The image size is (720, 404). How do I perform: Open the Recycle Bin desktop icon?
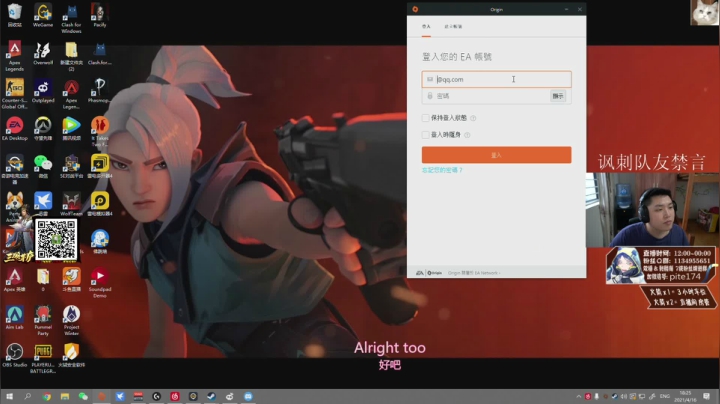(15, 15)
